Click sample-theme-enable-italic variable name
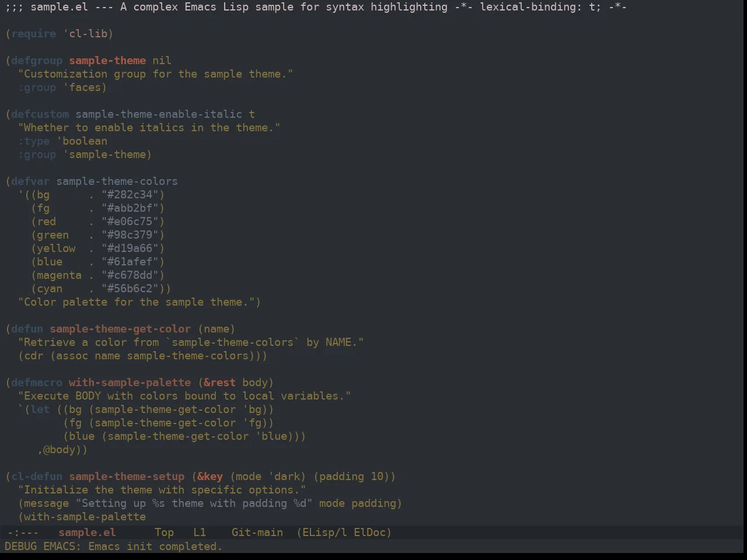The height and width of the screenshot is (560, 747). (x=159, y=114)
